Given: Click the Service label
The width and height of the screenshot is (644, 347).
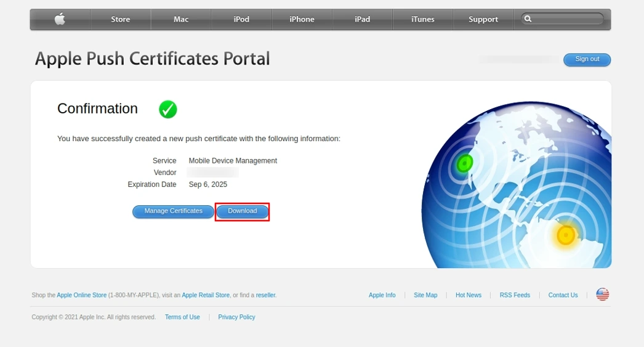Looking at the screenshot, I should 164,161.
